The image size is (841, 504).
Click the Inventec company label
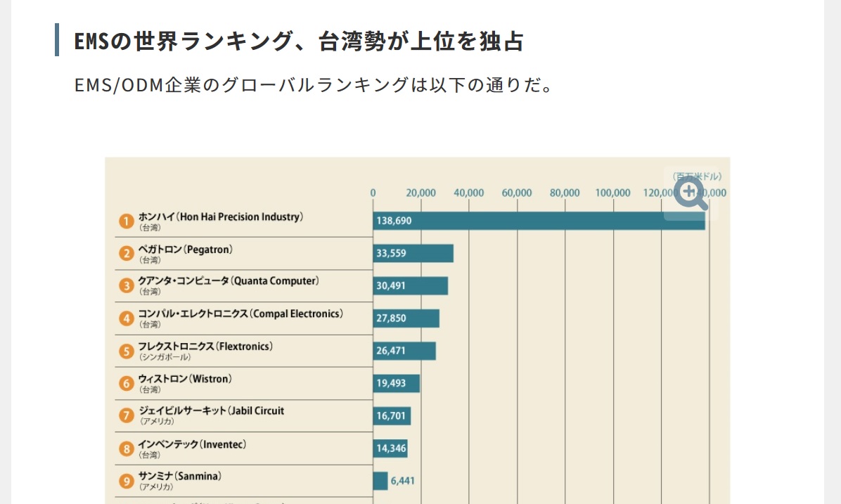[x=191, y=444]
